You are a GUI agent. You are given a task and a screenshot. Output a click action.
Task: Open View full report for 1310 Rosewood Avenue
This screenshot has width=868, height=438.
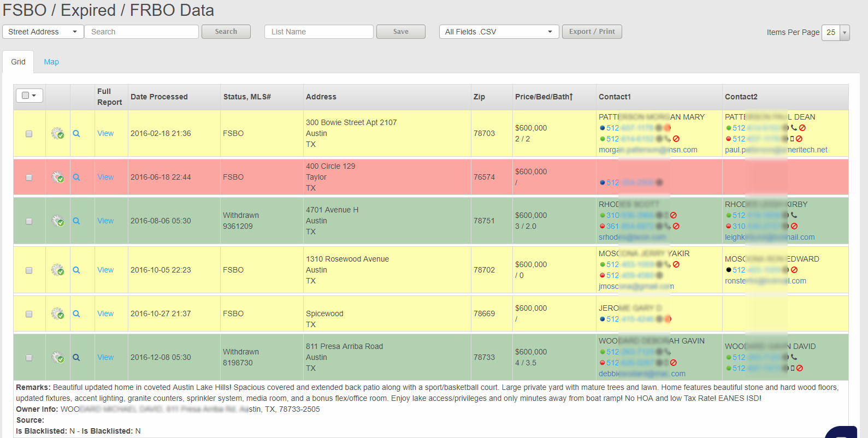[x=105, y=270]
